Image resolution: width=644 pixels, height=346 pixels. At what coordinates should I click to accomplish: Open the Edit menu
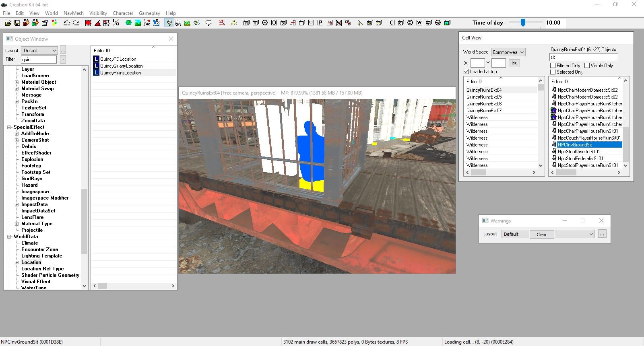coord(20,13)
